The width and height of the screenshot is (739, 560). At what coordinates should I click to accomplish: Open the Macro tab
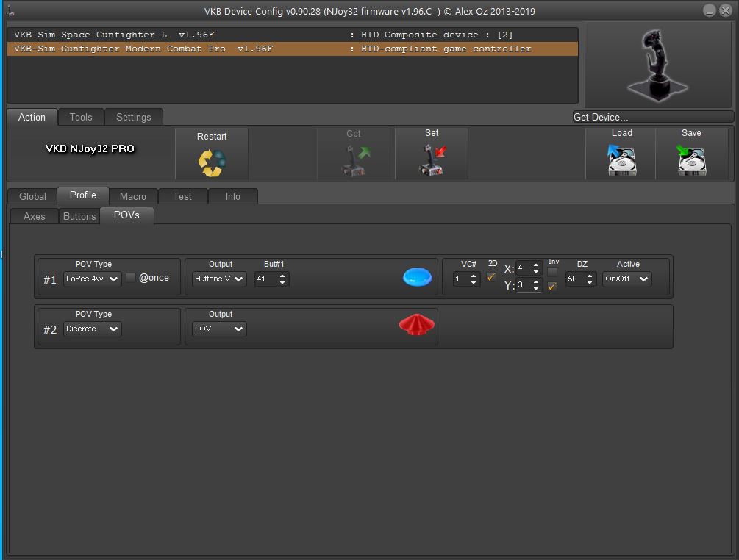click(x=133, y=196)
